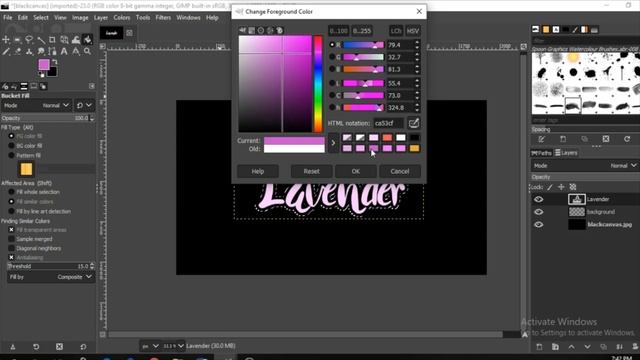Swap foreground and background colors arrow
This screenshot has height=360, width=640.
click(x=55, y=62)
